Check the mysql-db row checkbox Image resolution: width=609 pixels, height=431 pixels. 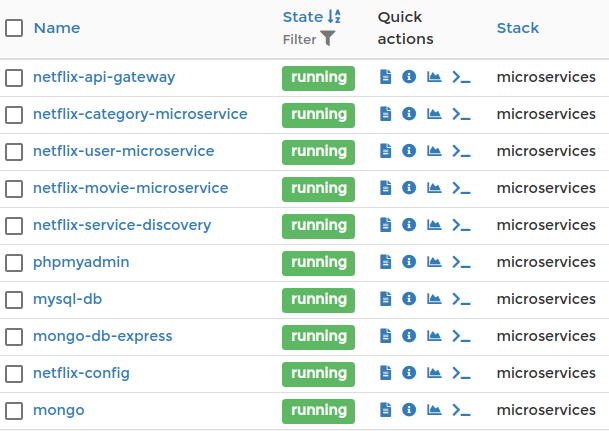tap(14, 299)
